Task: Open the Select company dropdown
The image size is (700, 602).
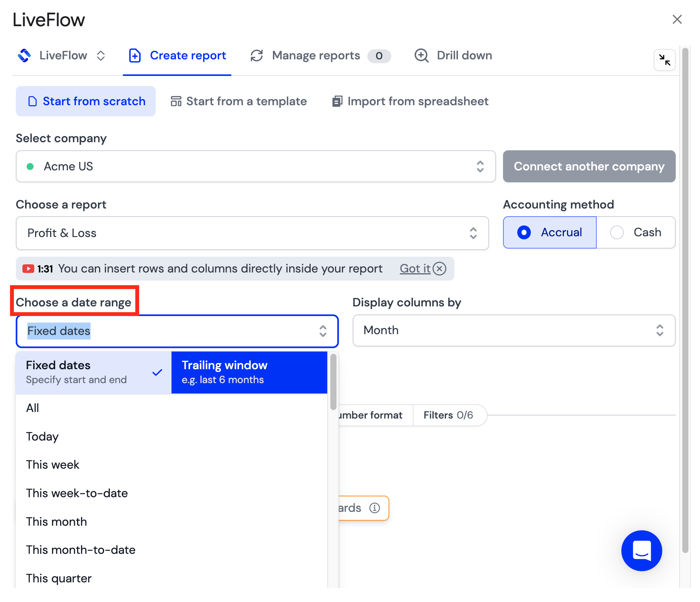Action: (x=256, y=166)
